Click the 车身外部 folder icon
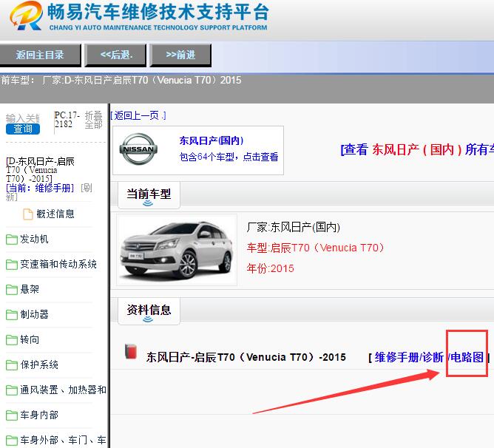Viewport: 494px width, 448px height. 12,440
